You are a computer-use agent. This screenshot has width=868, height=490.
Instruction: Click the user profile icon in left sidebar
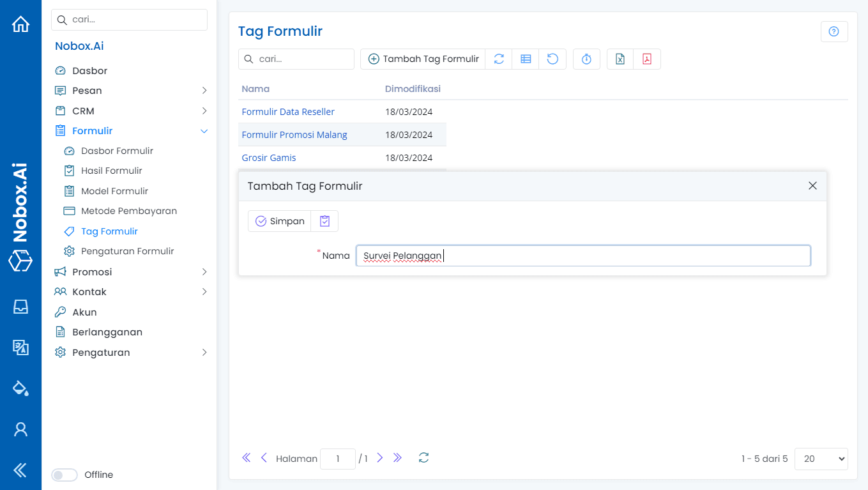[20, 429]
